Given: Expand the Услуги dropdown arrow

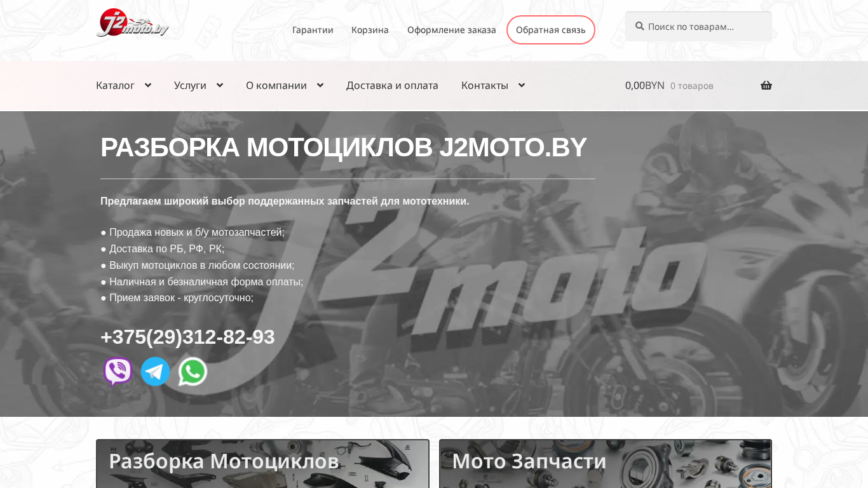Looking at the screenshot, I should [x=220, y=85].
